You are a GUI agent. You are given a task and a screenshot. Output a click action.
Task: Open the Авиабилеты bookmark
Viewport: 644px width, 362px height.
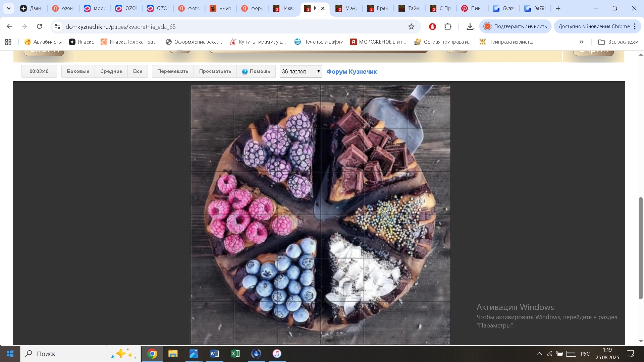pos(43,42)
